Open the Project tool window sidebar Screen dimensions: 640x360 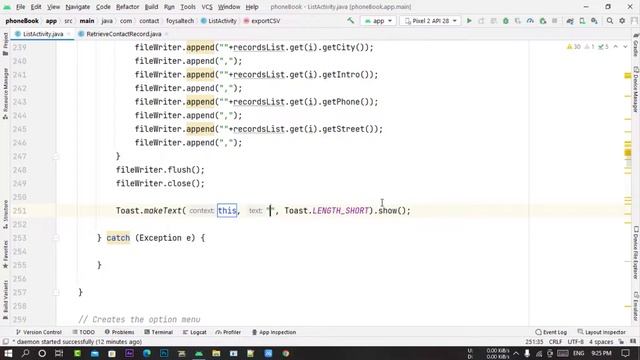[5, 44]
